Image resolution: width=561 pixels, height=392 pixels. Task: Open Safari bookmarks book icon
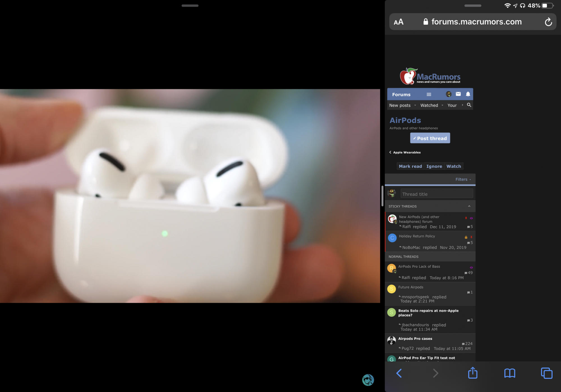[x=509, y=373]
